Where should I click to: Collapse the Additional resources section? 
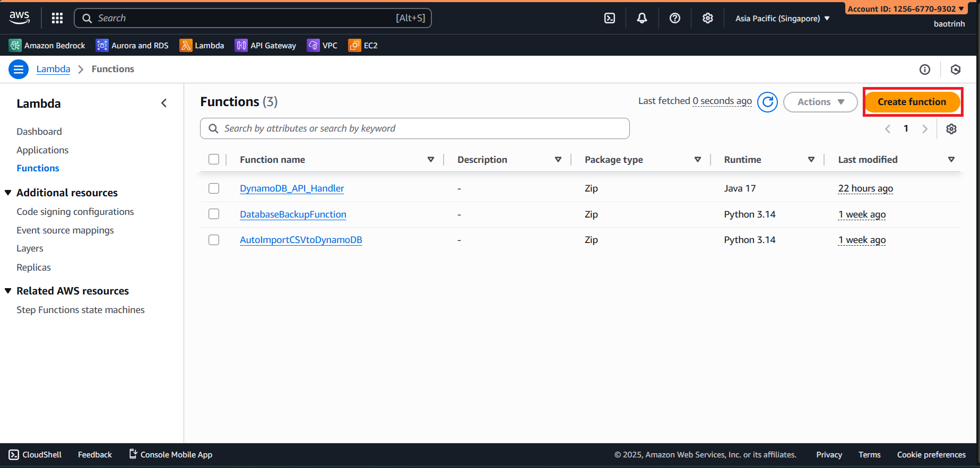coord(8,193)
